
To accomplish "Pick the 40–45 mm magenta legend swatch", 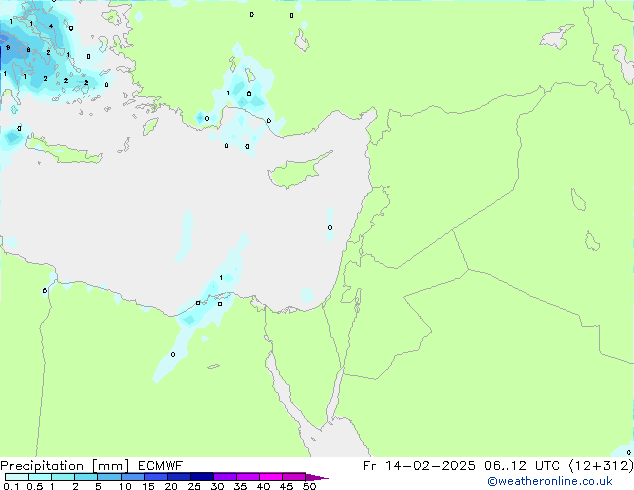I will point(271,477).
